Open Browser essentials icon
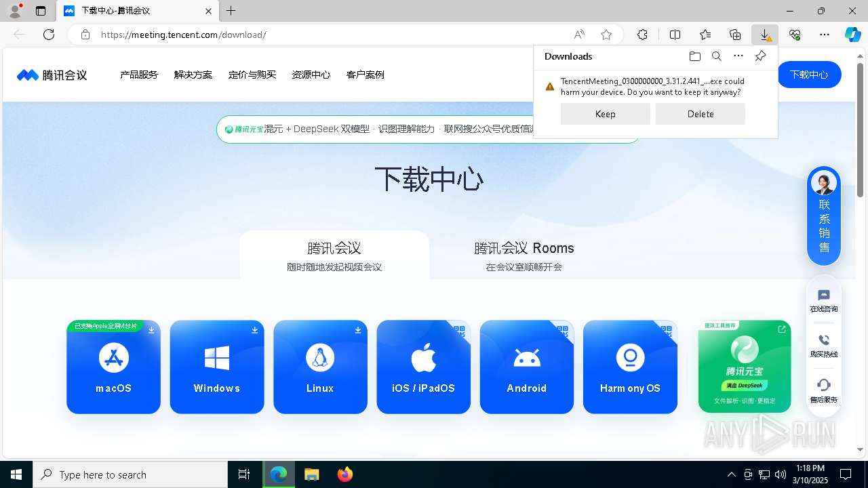 [x=795, y=35]
